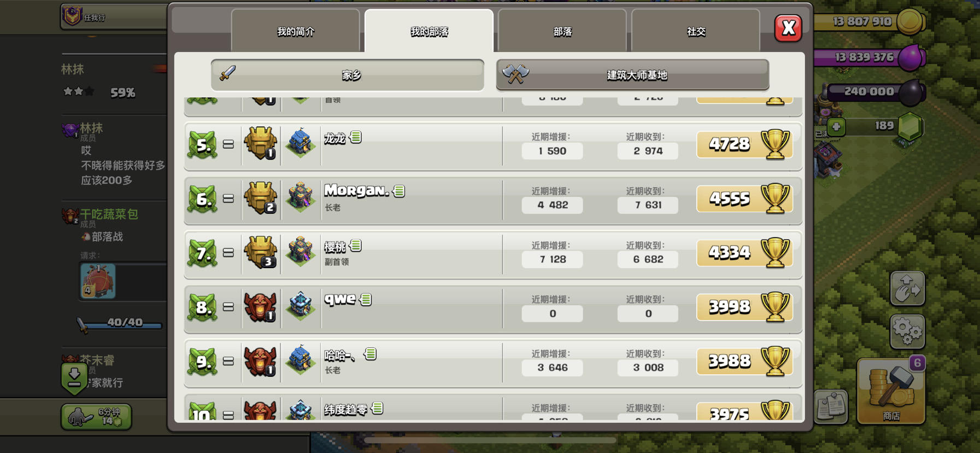Tap the green download arrow in chat
The image size is (980, 453).
[74, 378]
